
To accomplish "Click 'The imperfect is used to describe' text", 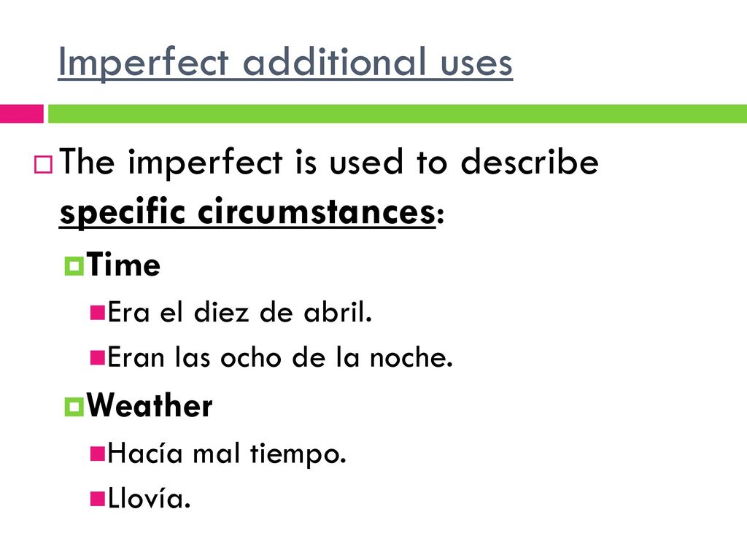I will (x=329, y=162).
